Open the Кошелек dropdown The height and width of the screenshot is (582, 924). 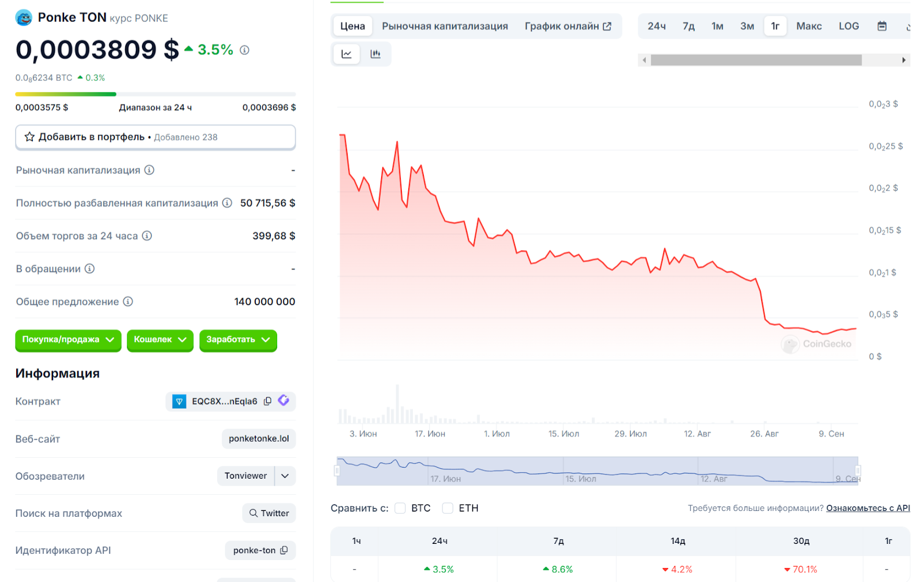160,340
